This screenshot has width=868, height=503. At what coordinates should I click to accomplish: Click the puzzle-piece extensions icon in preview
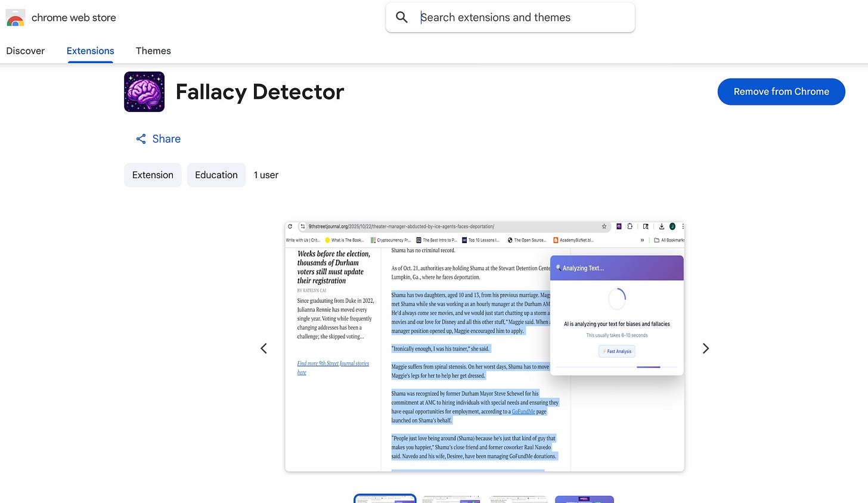click(630, 226)
